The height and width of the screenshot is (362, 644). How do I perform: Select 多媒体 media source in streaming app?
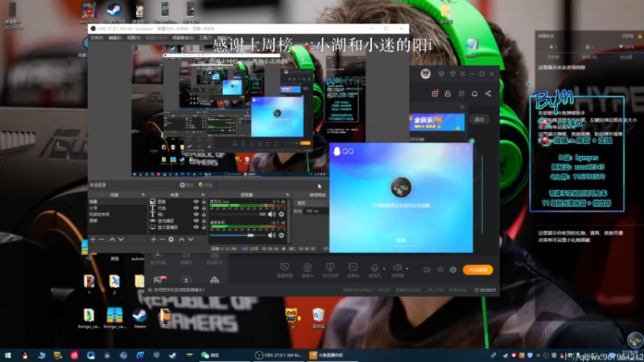[x=353, y=270]
